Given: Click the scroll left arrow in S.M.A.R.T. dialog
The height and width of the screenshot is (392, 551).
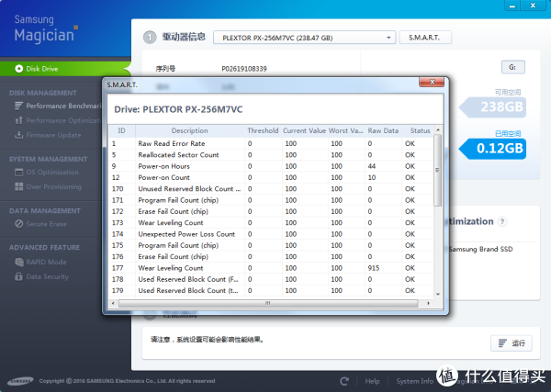Looking at the screenshot, I should 113,303.
